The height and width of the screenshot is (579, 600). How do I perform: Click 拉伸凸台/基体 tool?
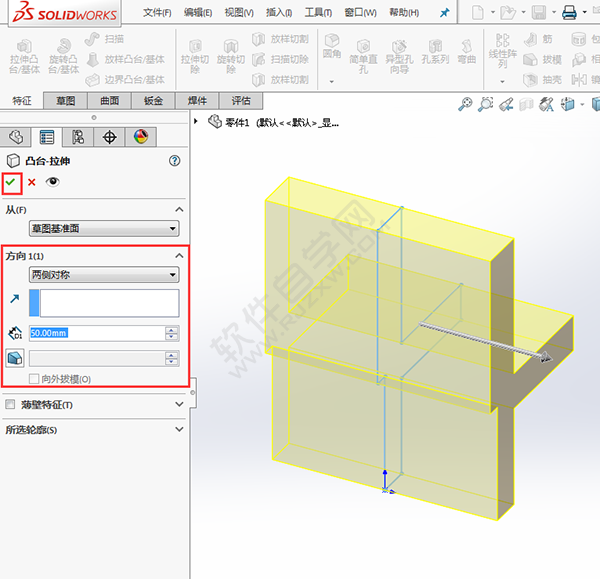click(x=24, y=56)
